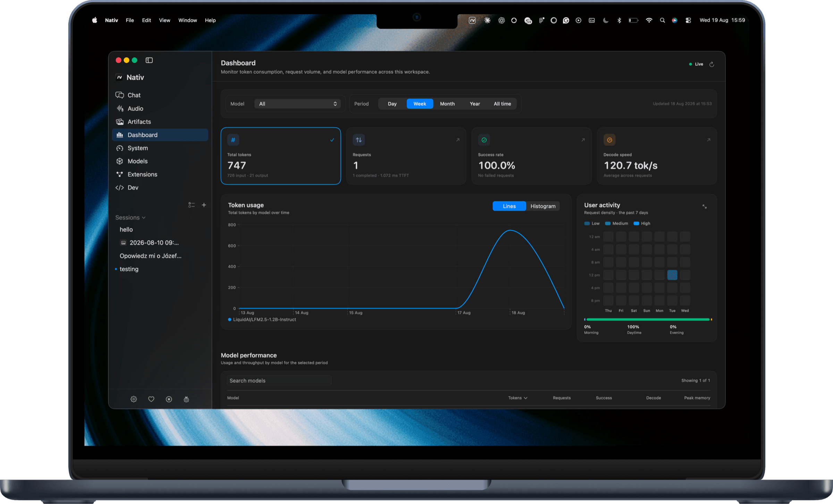Viewport: 833px width, 504px height.
Task: Open Decode speed card arrow
Action: tap(708, 140)
